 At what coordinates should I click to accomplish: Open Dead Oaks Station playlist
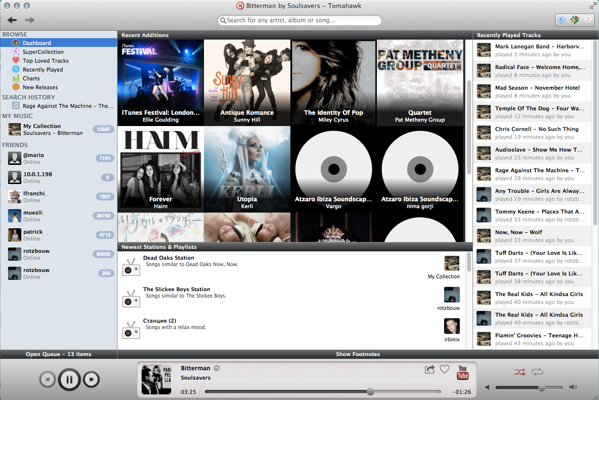coord(168,258)
